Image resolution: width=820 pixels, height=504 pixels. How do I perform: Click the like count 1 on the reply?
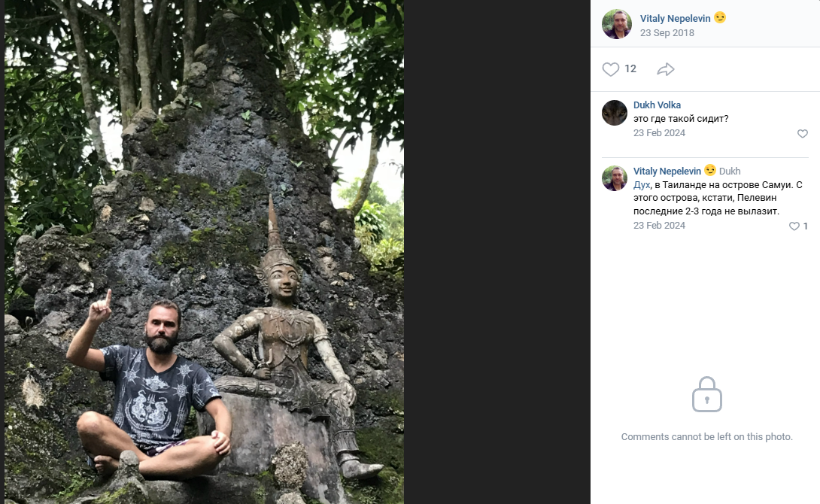pyautogui.click(x=806, y=226)
